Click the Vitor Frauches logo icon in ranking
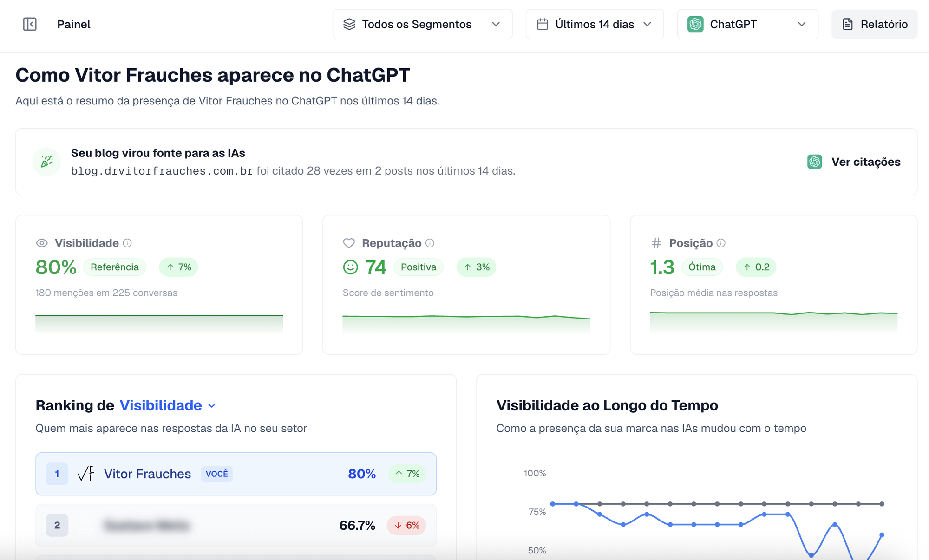 [86, 474]
